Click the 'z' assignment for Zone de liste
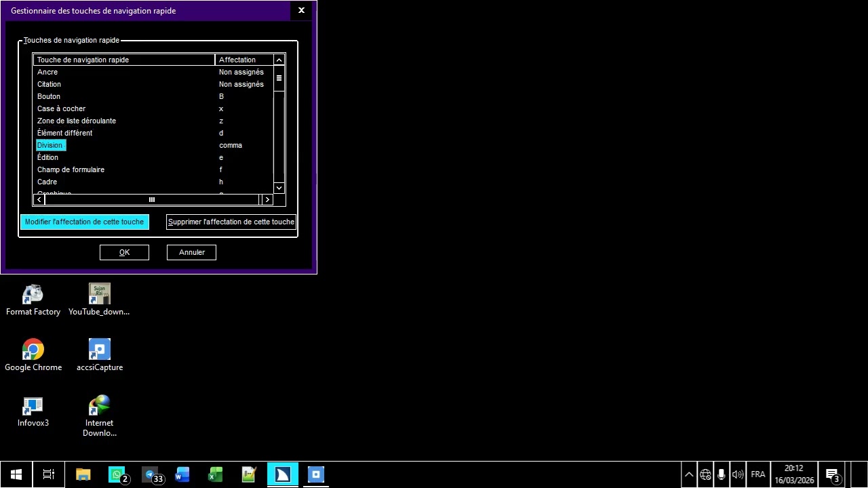 pyautogui.click(x=221, y=121)
